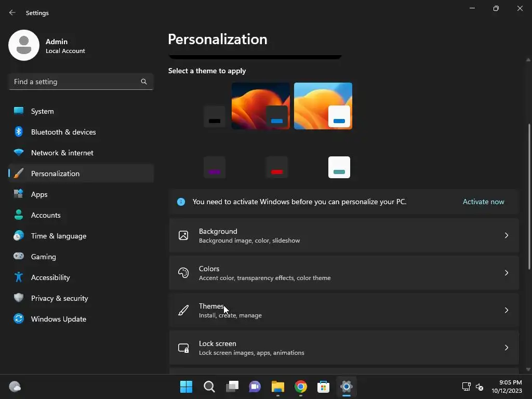532x399 pixels.
Task: Click the Admin profile avatar
Action: coord(24,45)
